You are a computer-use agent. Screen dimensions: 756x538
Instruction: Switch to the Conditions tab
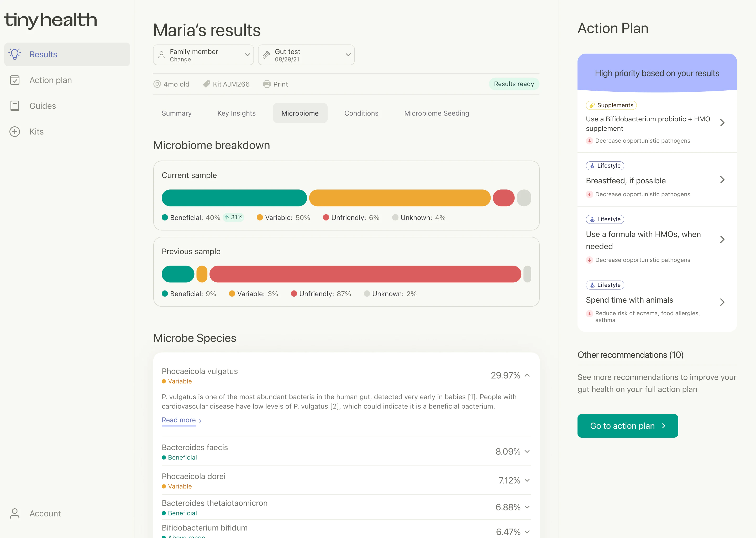pos(361,113)
